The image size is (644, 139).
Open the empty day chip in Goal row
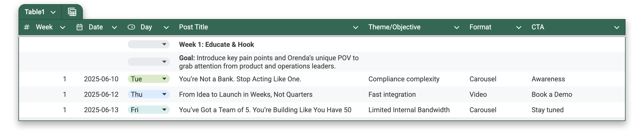(149, 62)
